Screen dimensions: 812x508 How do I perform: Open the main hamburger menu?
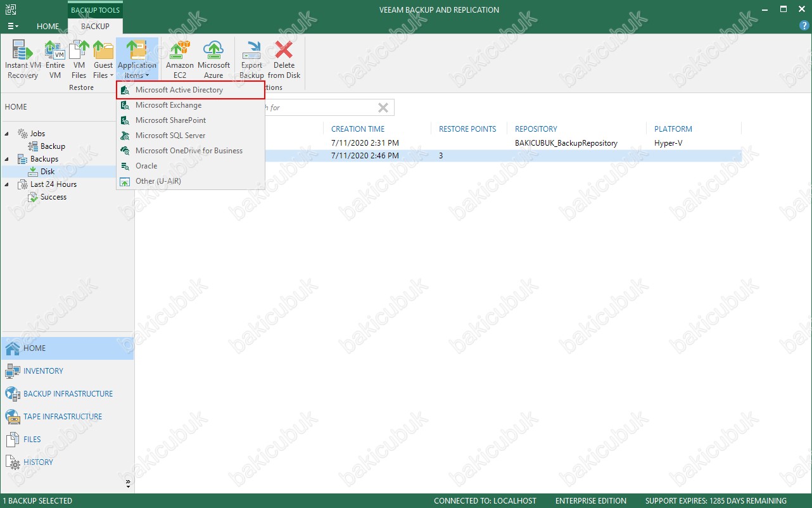pos(13,27)
